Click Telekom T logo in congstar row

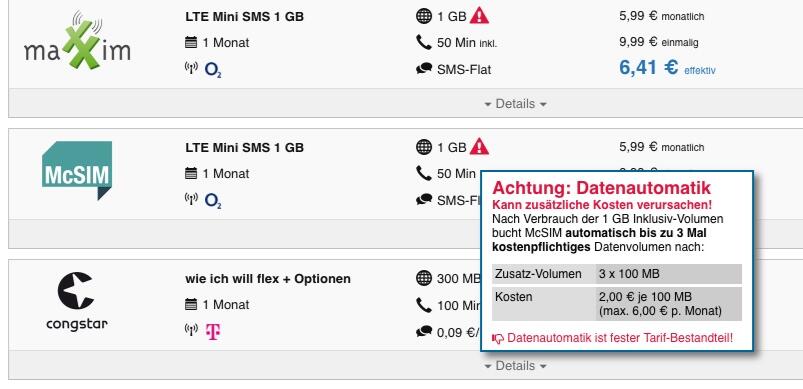[213, 332]
